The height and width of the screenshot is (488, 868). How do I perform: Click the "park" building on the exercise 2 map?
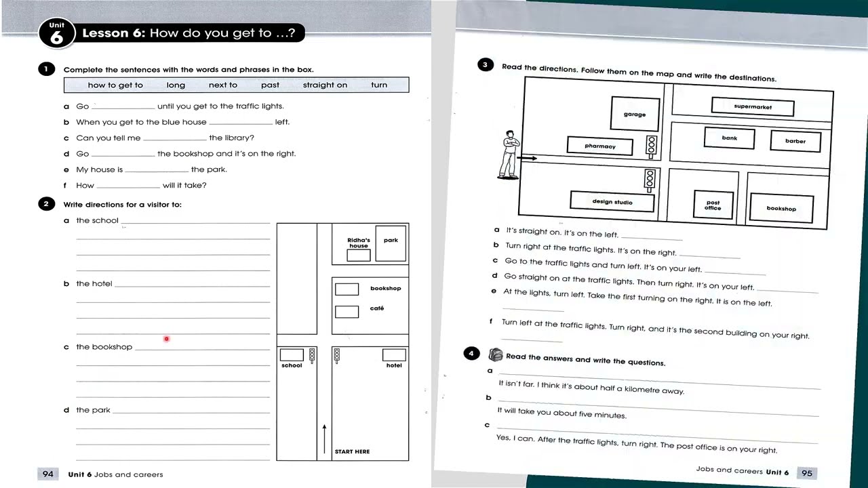(x=391, y=244)
